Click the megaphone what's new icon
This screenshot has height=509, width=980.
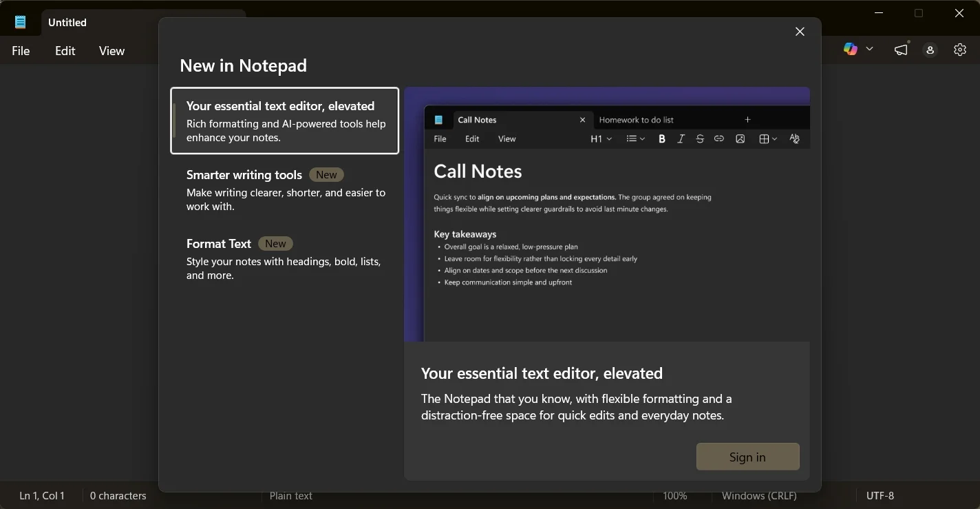[x=901, y=50]
